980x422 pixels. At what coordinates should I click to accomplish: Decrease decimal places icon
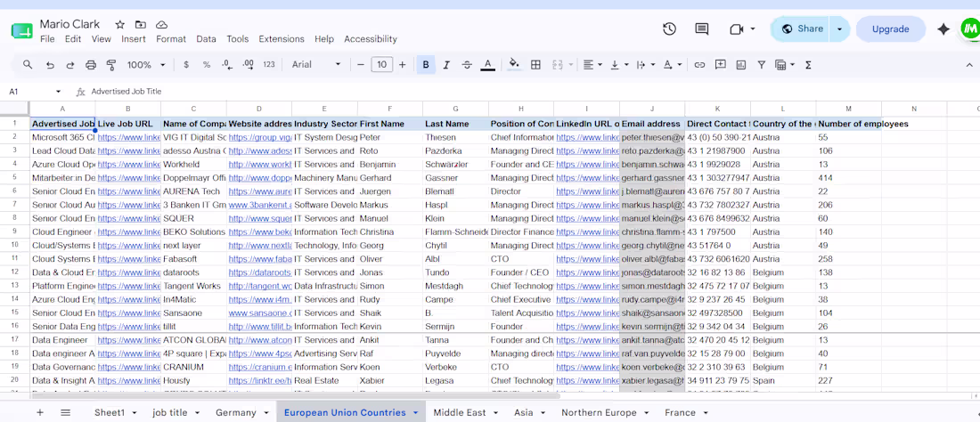coord(227,64)
